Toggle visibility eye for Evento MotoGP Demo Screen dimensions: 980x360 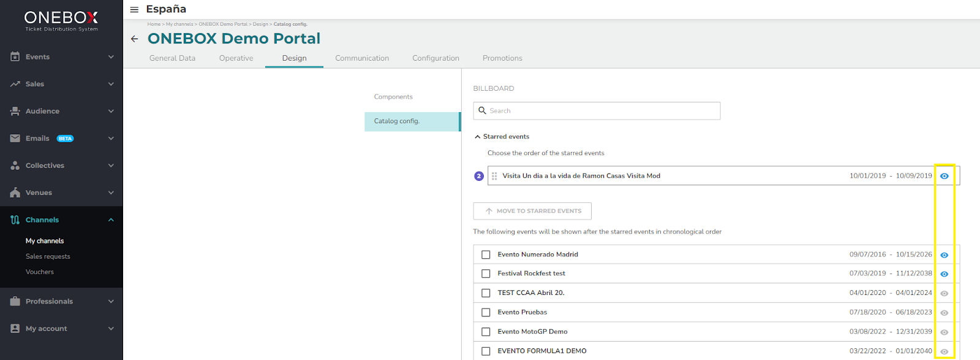pyautogui.click(x=944, y=332)
